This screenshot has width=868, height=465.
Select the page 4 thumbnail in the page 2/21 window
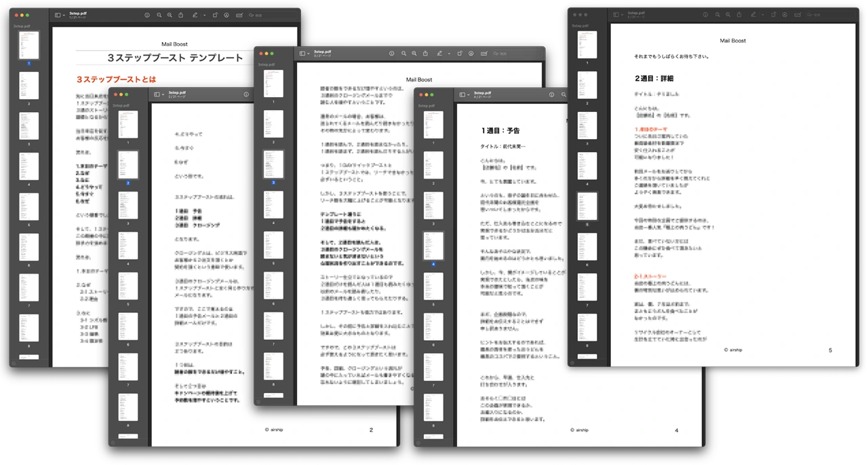(x=128, y=246)
